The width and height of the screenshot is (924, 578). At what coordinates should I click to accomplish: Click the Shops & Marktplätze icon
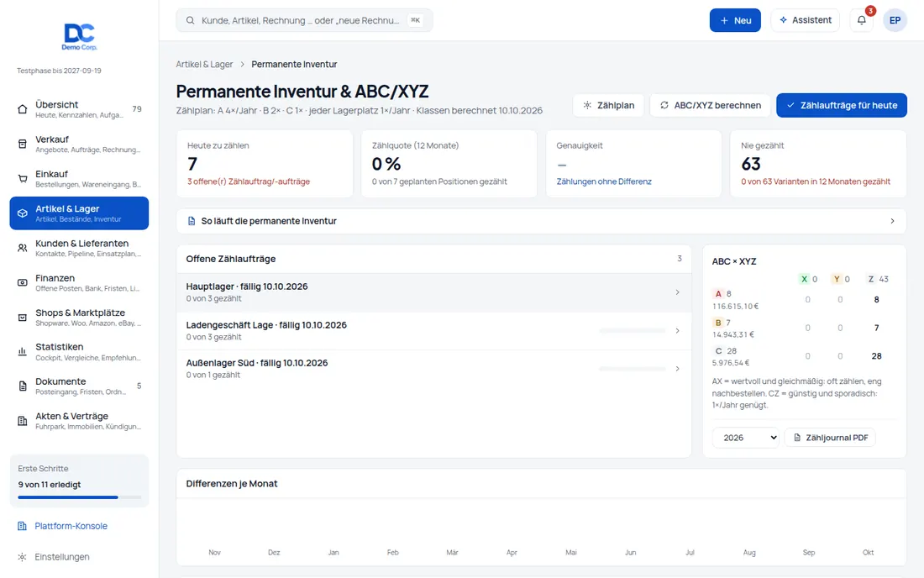click(23, 317)
